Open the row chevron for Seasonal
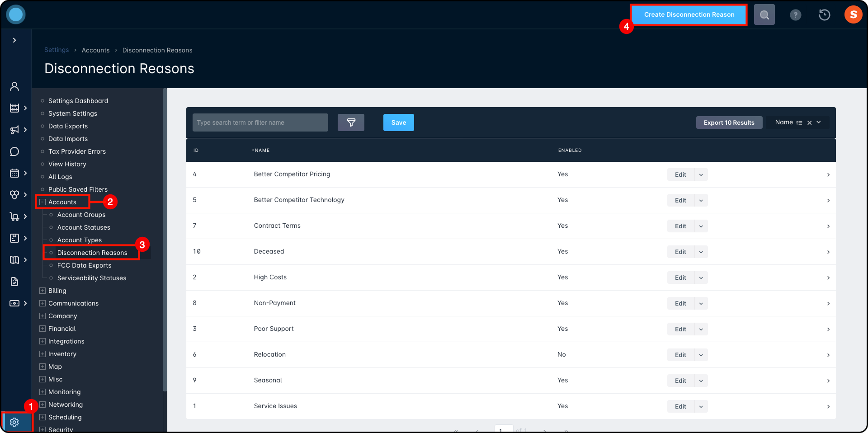868x433 pixels. [828, 381]
